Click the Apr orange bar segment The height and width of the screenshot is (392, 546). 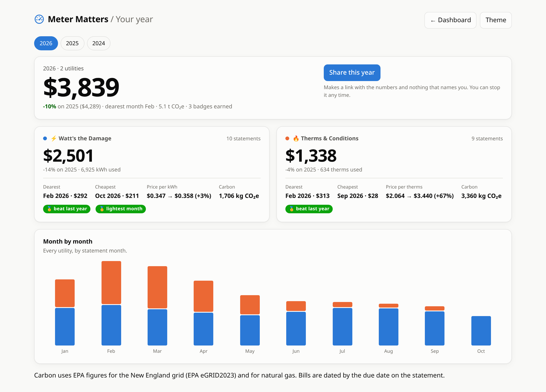point(203,296)
